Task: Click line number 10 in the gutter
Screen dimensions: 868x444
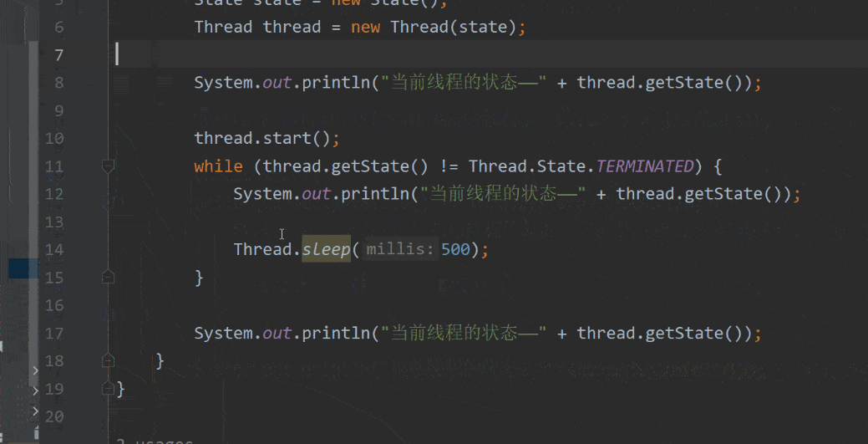Action: pyautogui.click(x=54, y=138)
